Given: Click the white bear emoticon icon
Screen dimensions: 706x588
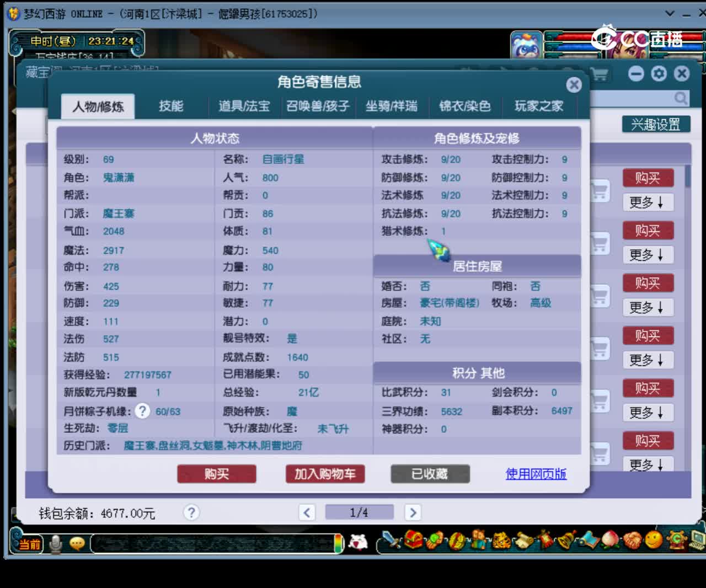Looking at the screenshot, I should (359, 542).
